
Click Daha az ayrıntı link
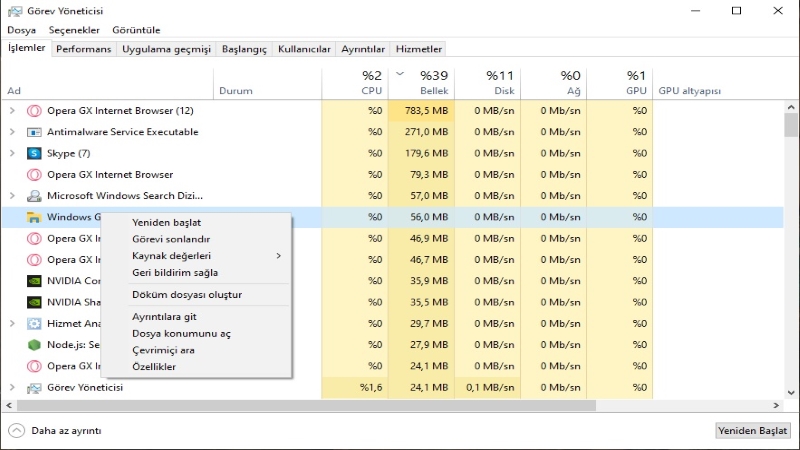[x=66, y=431]
